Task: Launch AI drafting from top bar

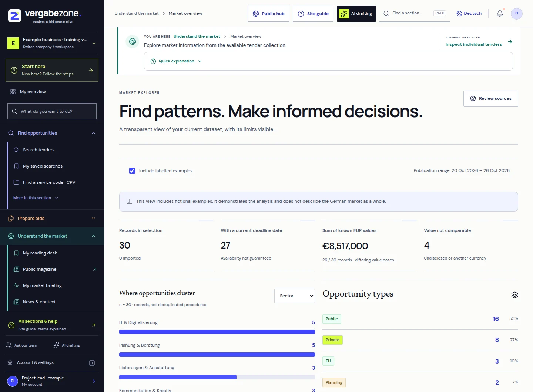Action: point(356,14)
